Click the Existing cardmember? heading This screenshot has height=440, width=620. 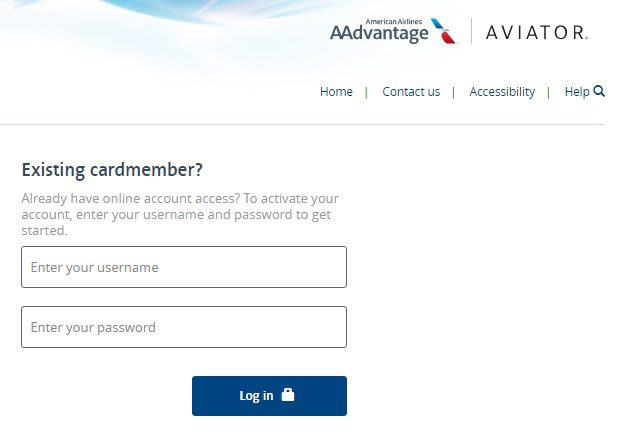click(x=119, y=170)
